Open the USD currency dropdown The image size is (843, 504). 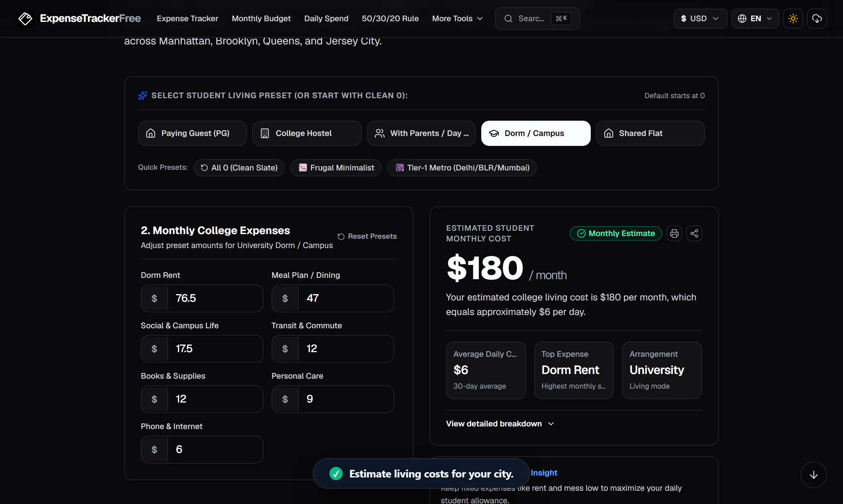[x=700, y=18]
